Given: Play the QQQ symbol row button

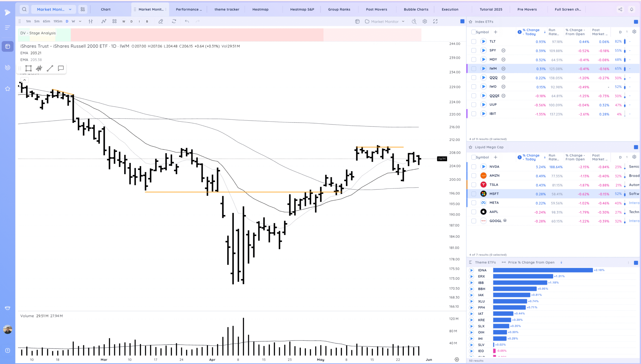Looking at the screenshot, I should (x=483, y=78).
